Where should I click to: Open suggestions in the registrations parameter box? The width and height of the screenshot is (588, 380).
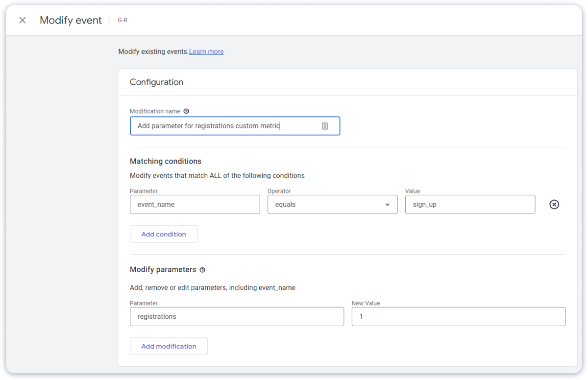pyautogui.click(x=237, y=316)
